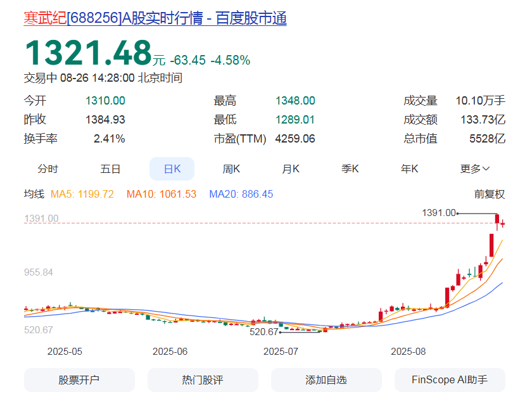Click the 热门股评 button
The width and height of the screenshot is (532, 401).
pos(203,380)
